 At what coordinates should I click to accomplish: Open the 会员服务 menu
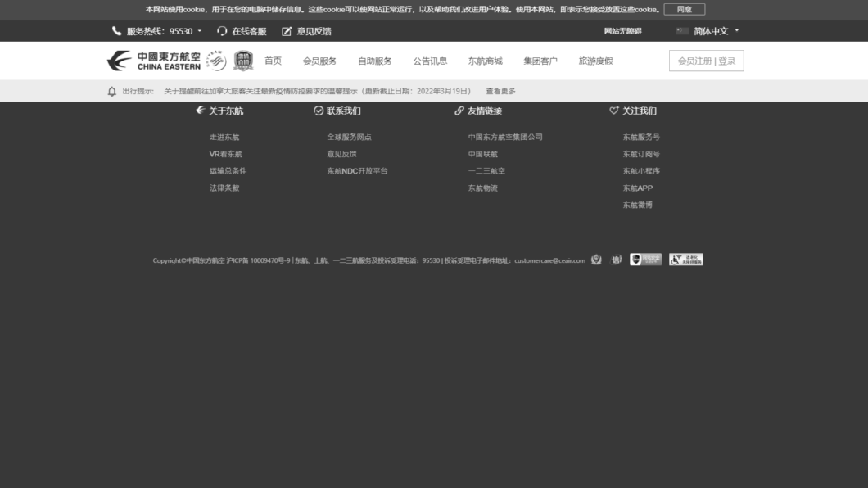319,61
